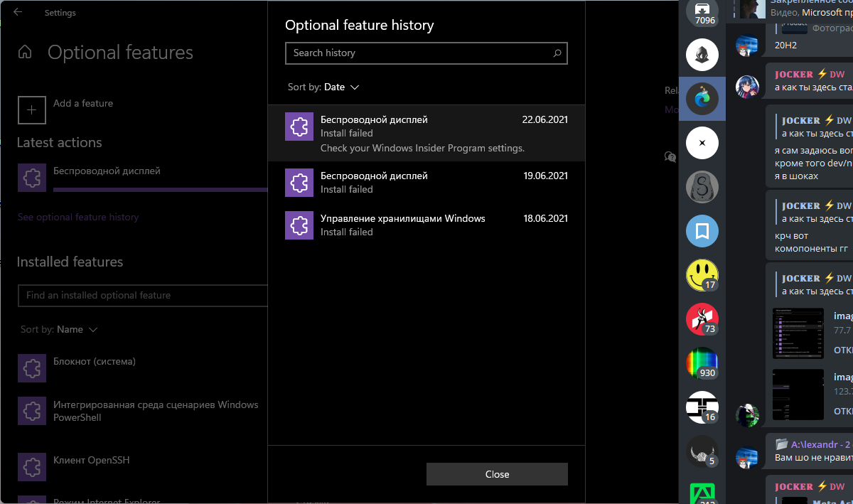Select 'Check your Windows Insider Program settings.' text
Screen dimensions: 853x504
point(422,148)
